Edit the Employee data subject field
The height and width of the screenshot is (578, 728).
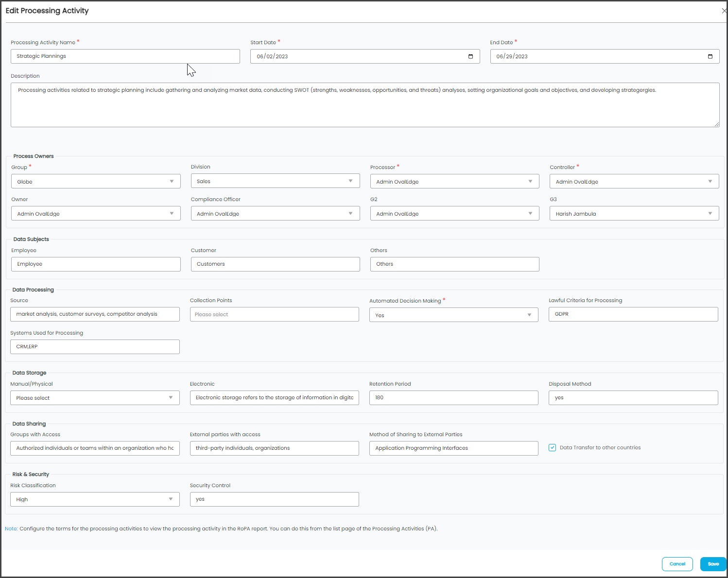pyautogui.click(x=96, y=264)
